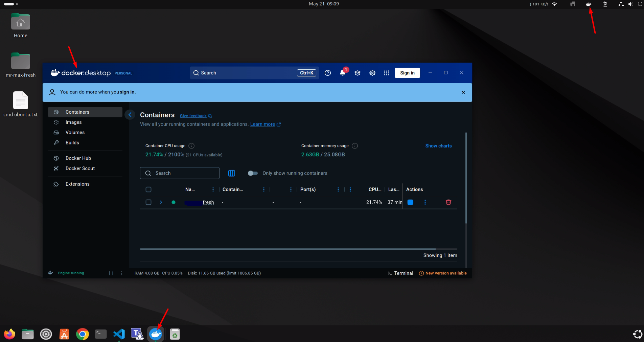Click Engine running status text

coord(71,273)
